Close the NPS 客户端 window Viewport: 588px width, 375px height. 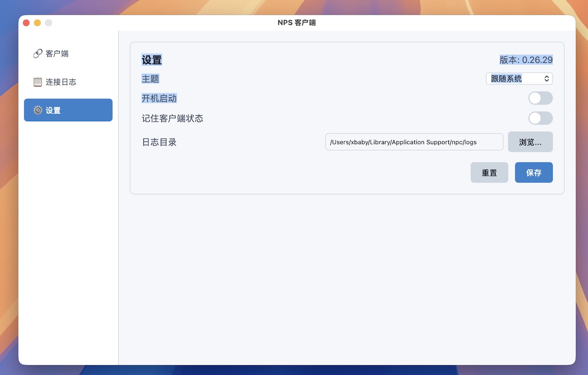click(x=26, y=23)
